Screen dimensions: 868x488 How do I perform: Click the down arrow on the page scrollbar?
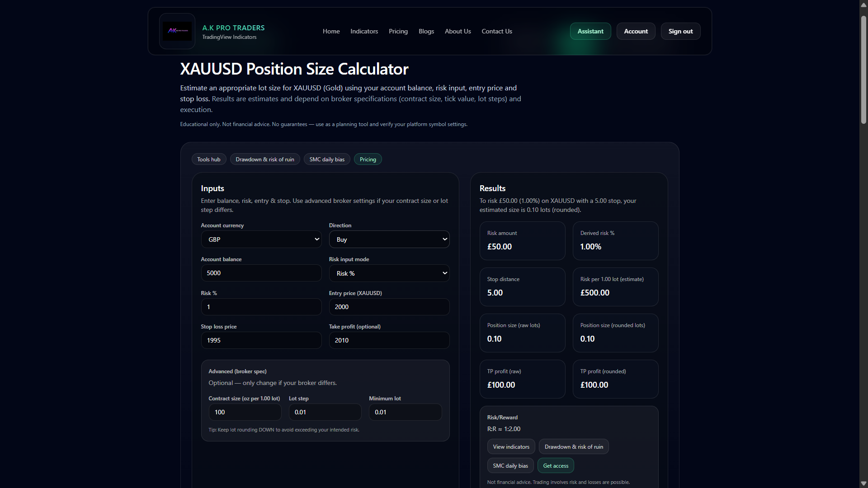[x=863, y=483]
